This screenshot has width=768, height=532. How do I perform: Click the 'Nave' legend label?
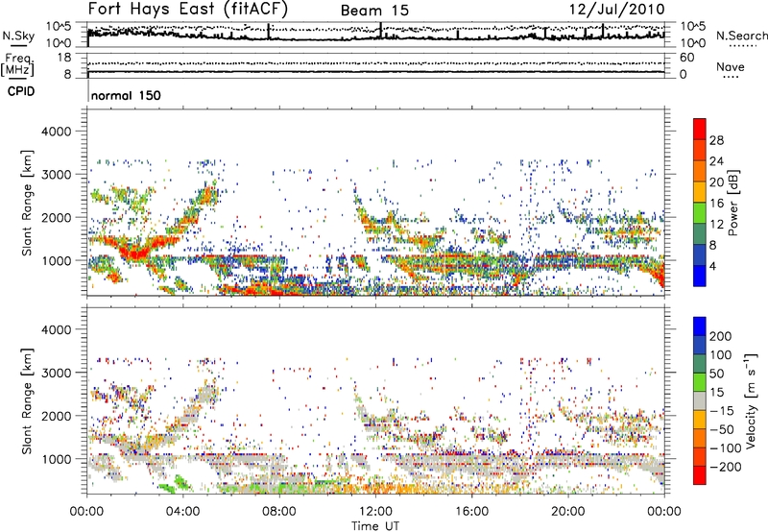click(x=731, y=67)
